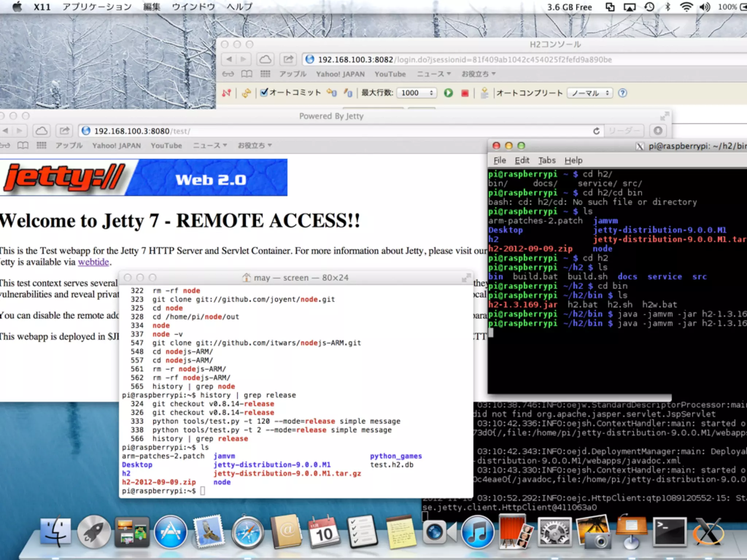Click the H2 console refresh icon
Screen dimensions: 747x560
(x=246, y=93)
